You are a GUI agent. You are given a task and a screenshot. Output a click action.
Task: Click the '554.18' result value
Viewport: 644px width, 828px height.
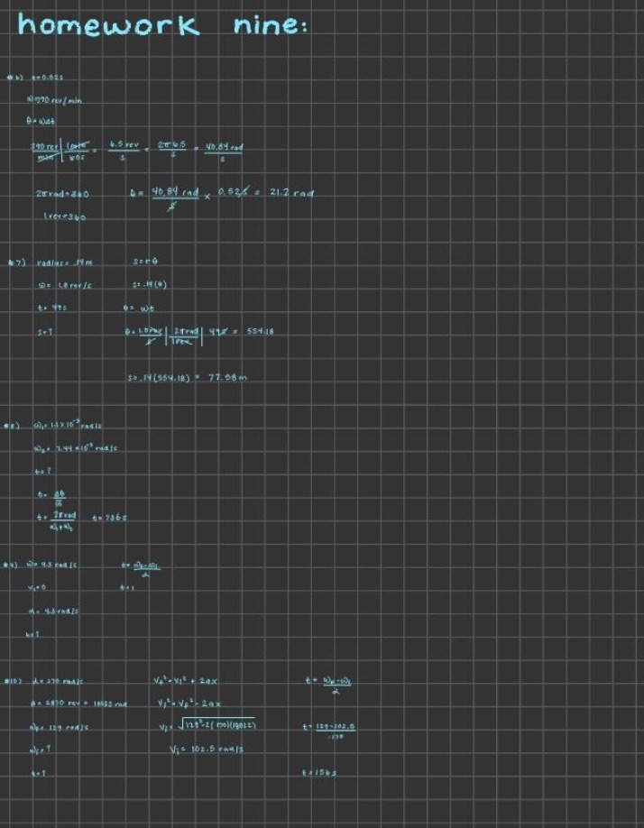[x=261, y=332]
